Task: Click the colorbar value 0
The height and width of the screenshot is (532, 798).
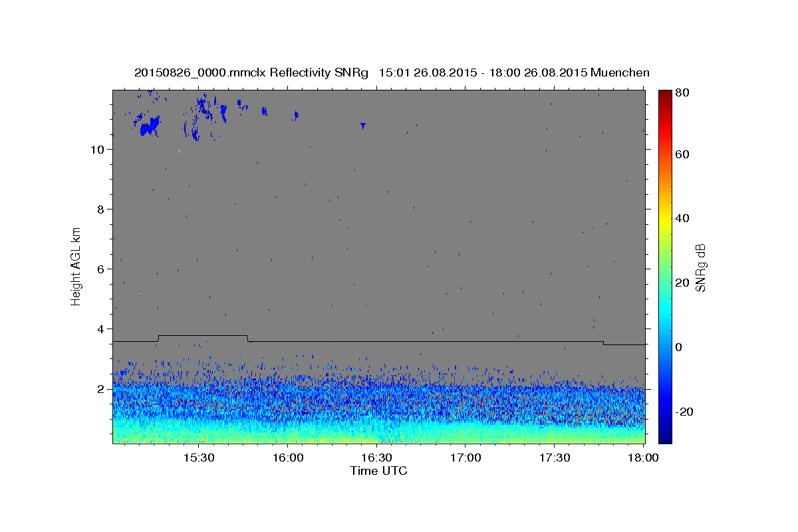Action: 680,347
